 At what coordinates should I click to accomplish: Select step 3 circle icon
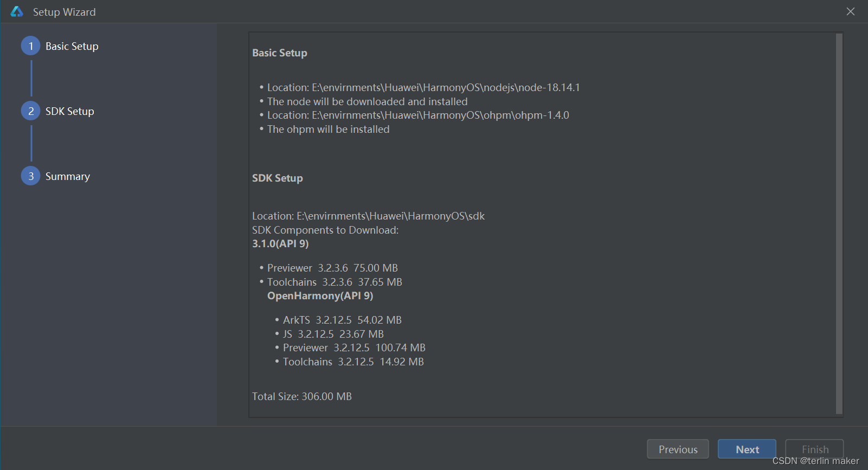[31, 176]
